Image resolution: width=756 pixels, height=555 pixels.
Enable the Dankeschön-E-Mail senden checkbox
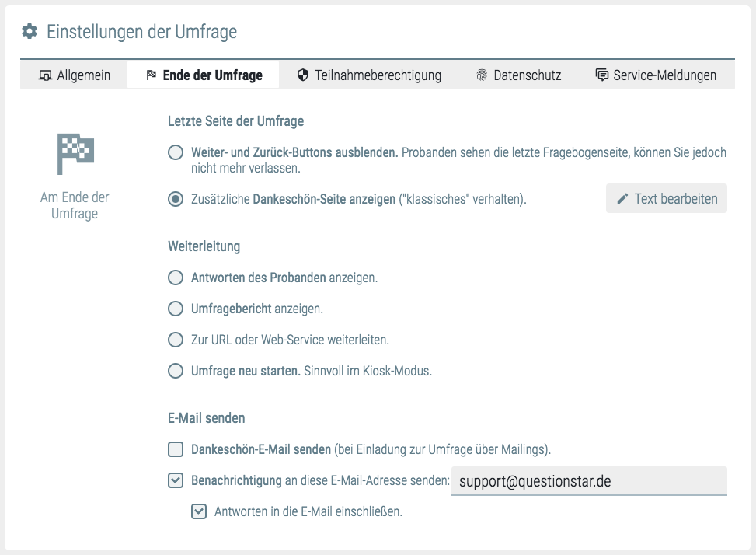click(x=176, y=449)
